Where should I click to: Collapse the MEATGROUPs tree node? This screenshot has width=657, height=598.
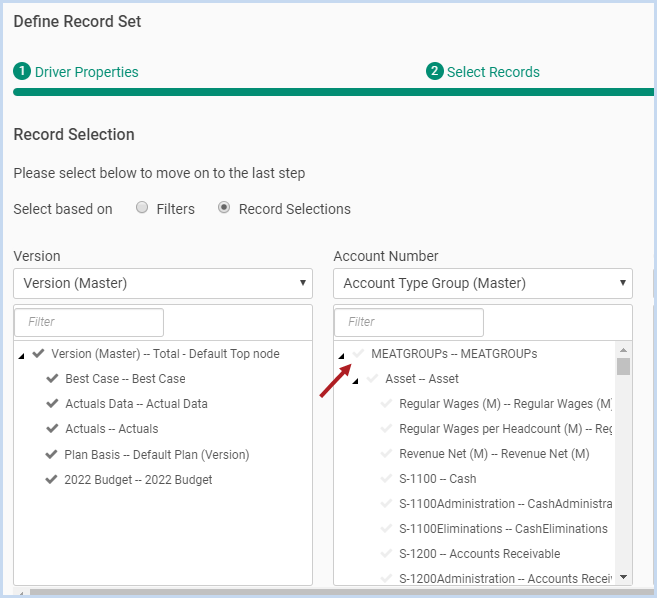pyautogui.click(x=341, y=356)
